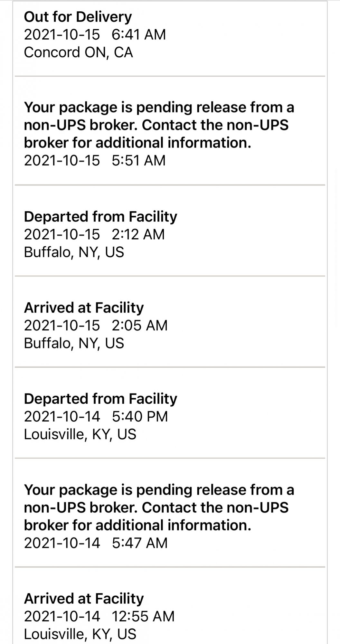This screenshot has height=644, width=340.
Task: Tap the October 14 'Your package is pending release' line
Action: click(159, 490)
